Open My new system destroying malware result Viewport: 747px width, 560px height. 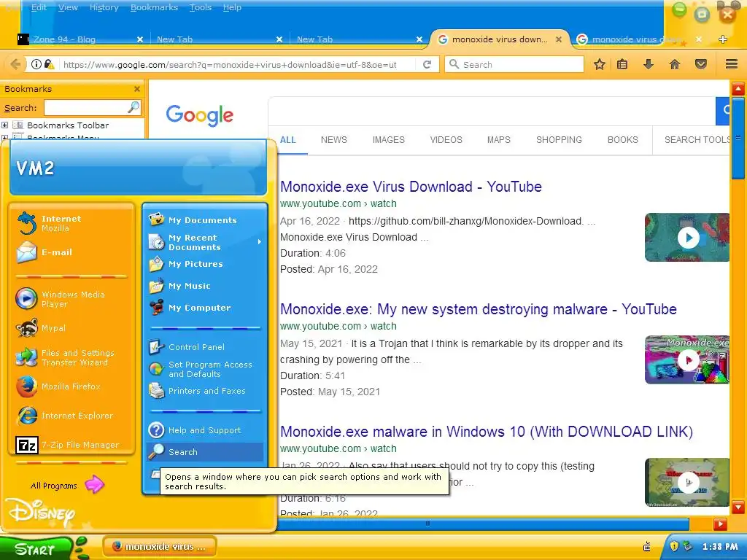pyautogui.click(x=479, y=309)
